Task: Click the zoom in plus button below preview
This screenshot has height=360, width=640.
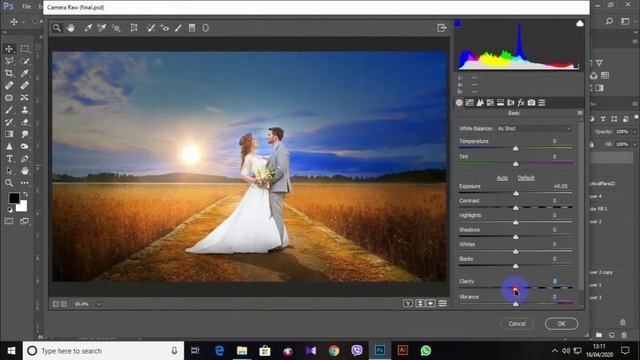Action: pos(64,304)
